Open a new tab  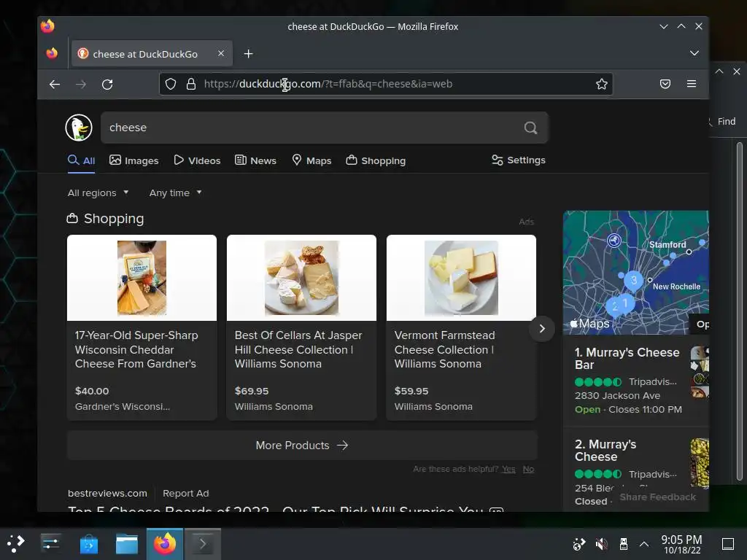pos(248,54)
